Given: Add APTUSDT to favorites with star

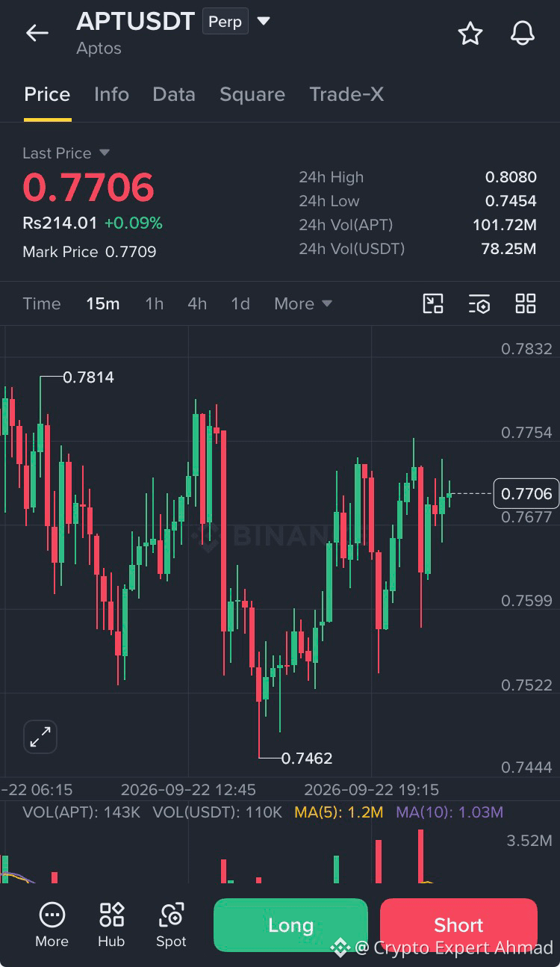Looking at the screenshot, I should point(470,33).
